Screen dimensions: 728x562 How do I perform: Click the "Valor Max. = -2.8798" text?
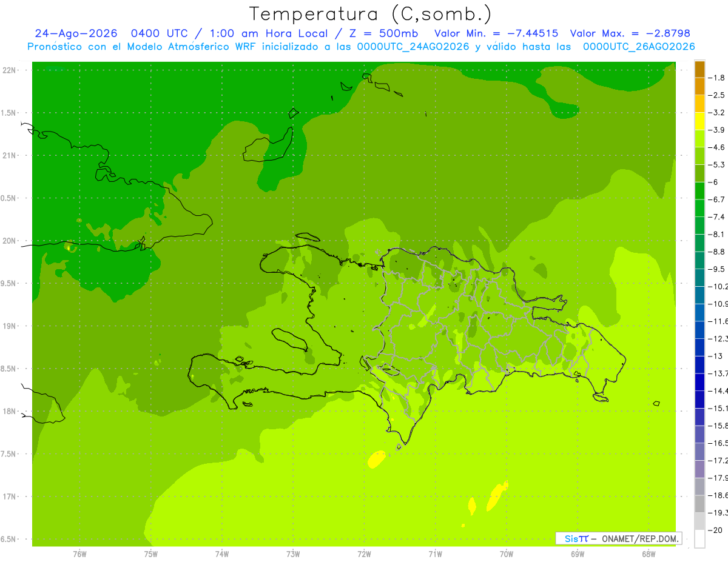click(630, 34)
